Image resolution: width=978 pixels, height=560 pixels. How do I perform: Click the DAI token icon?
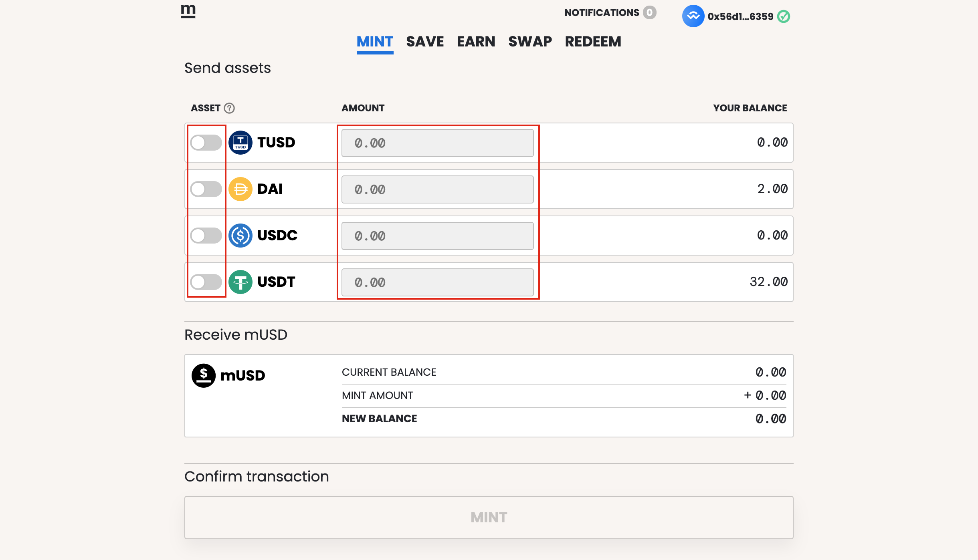click(x=240, y=189)
